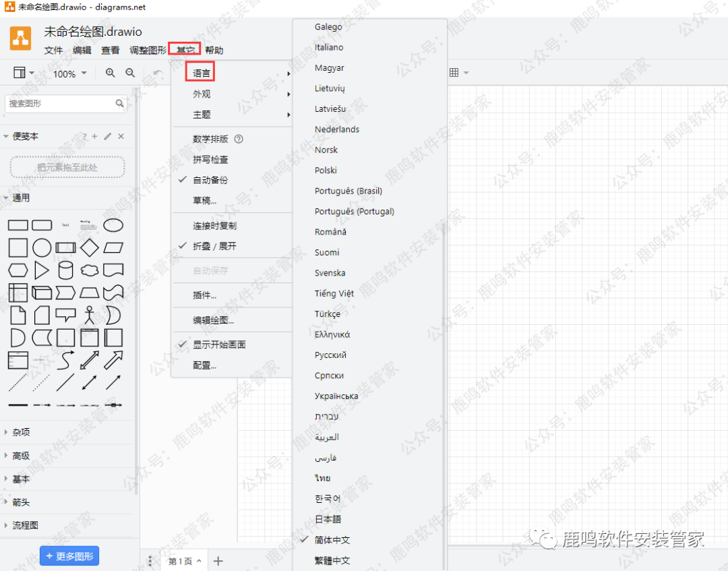Screen dimensions: 728x571
Task: Select the cylinder shape in the shapes panel
Action: 65,270
